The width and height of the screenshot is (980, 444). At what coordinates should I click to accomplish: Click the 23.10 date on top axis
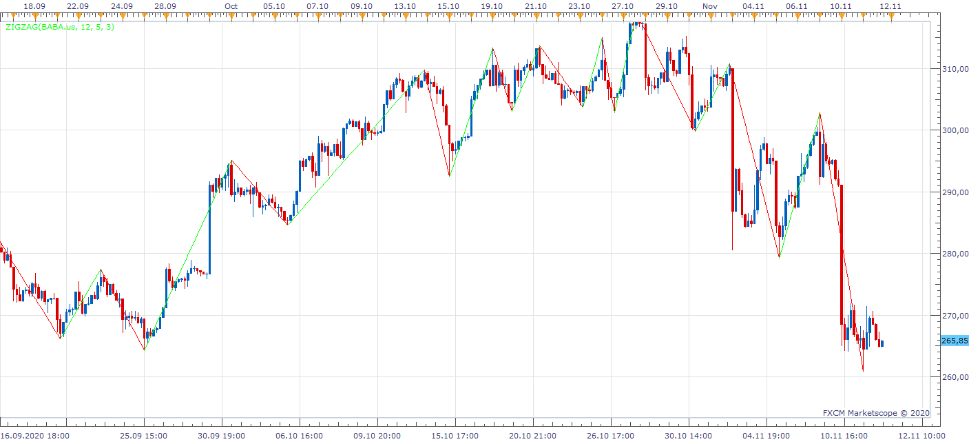579,6
